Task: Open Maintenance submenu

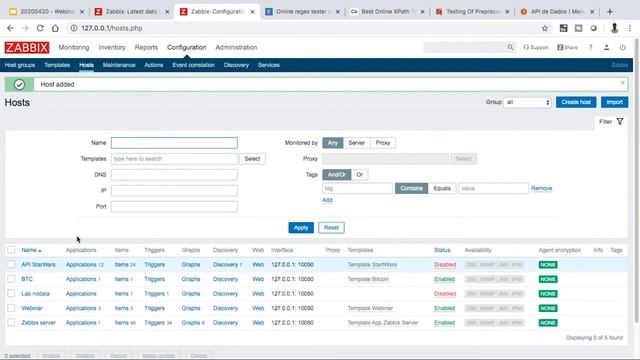Action: tap(119, 65)
